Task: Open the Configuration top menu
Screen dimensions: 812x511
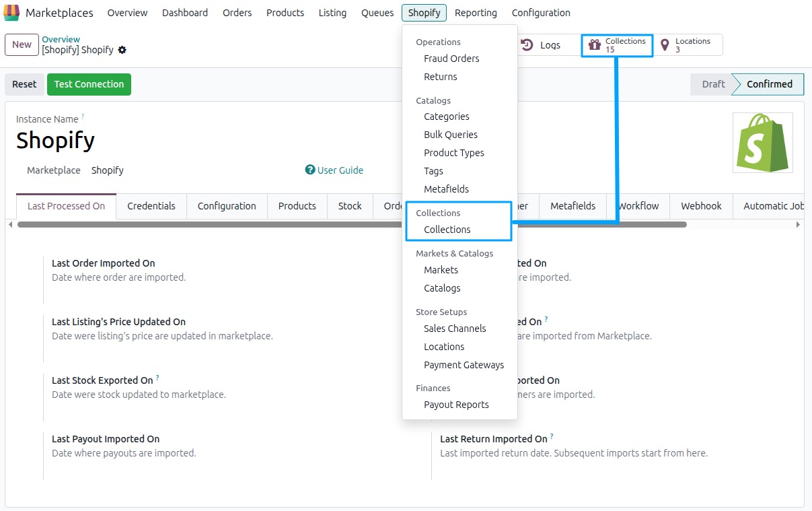Action: tap(541, 13)
